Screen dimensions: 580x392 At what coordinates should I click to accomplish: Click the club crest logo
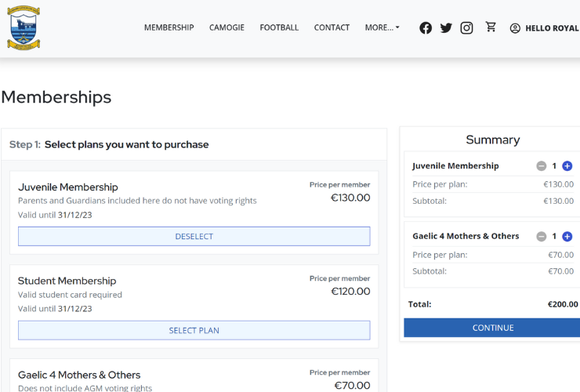(24, 28)
